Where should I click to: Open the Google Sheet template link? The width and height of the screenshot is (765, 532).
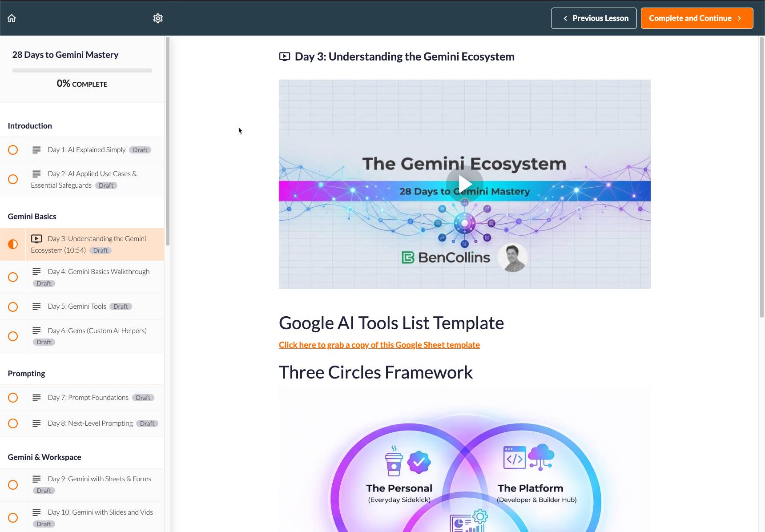click(379, 345)
